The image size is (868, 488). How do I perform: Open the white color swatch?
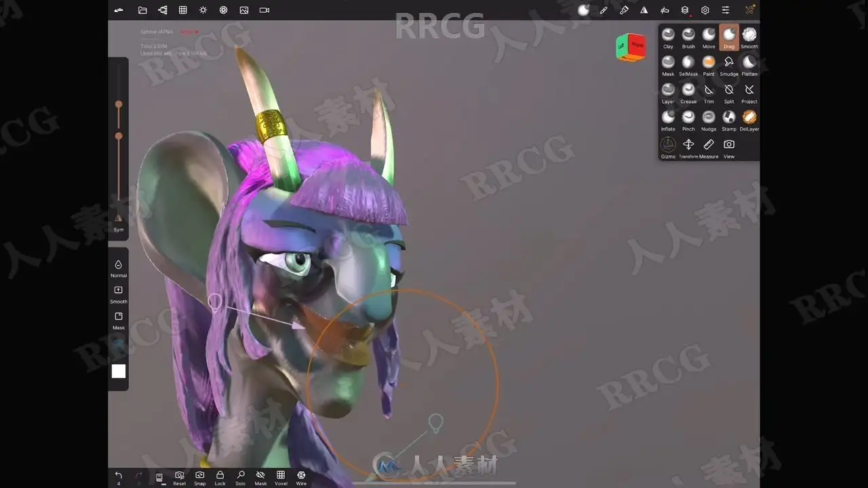119,371
